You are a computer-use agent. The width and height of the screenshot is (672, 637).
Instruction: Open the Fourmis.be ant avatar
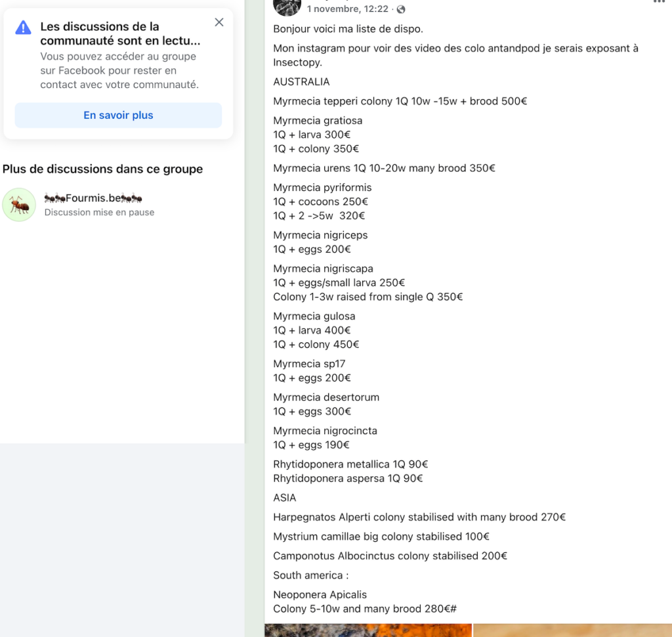(x=19, y=205)
